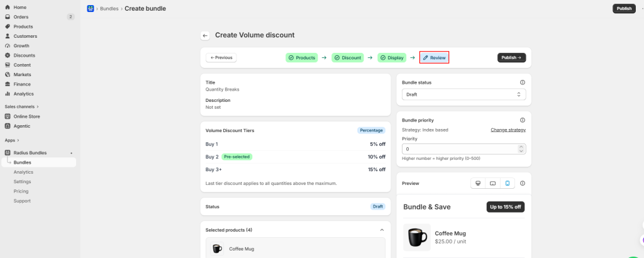Open Products via its tag icon

pos(8,26)
